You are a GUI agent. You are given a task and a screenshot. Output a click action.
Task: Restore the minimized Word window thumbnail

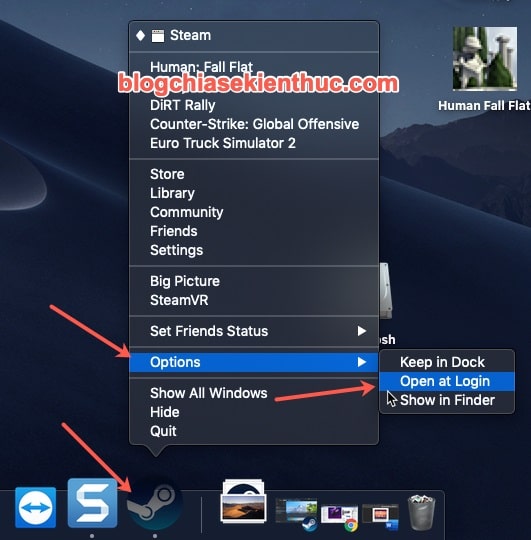(x=380, y=517)
